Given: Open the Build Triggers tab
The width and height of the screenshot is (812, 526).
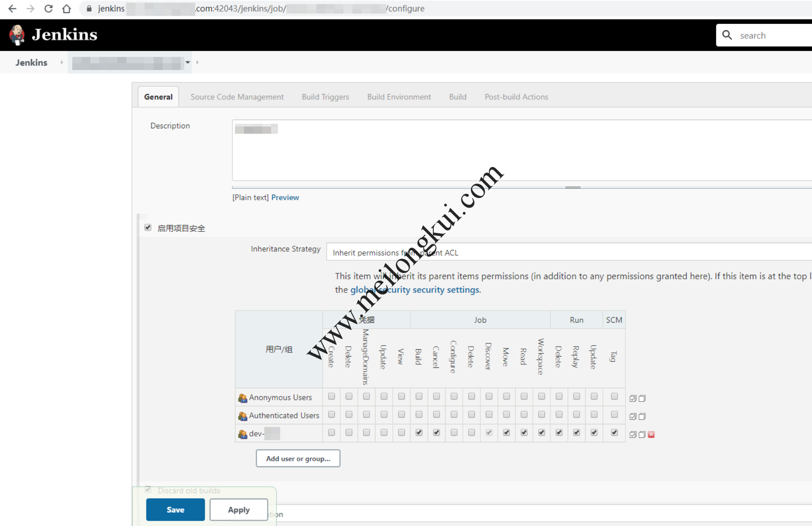Looking at the screenshot, I should (325, 97).
